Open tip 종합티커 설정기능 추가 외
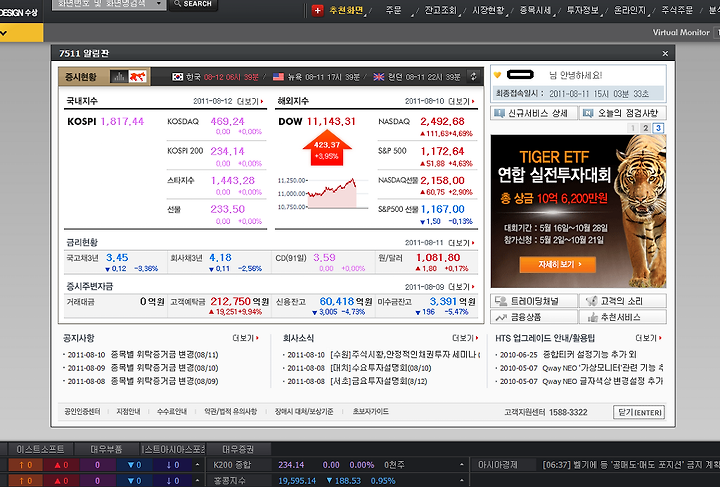Screen dimensions: 720x487 (x=590, y=355)
